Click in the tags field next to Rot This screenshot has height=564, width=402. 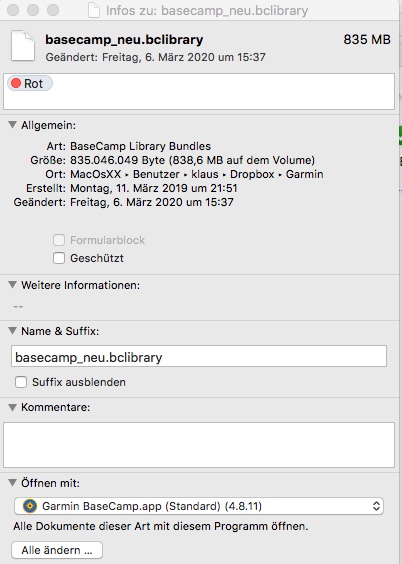coord(223,91)
